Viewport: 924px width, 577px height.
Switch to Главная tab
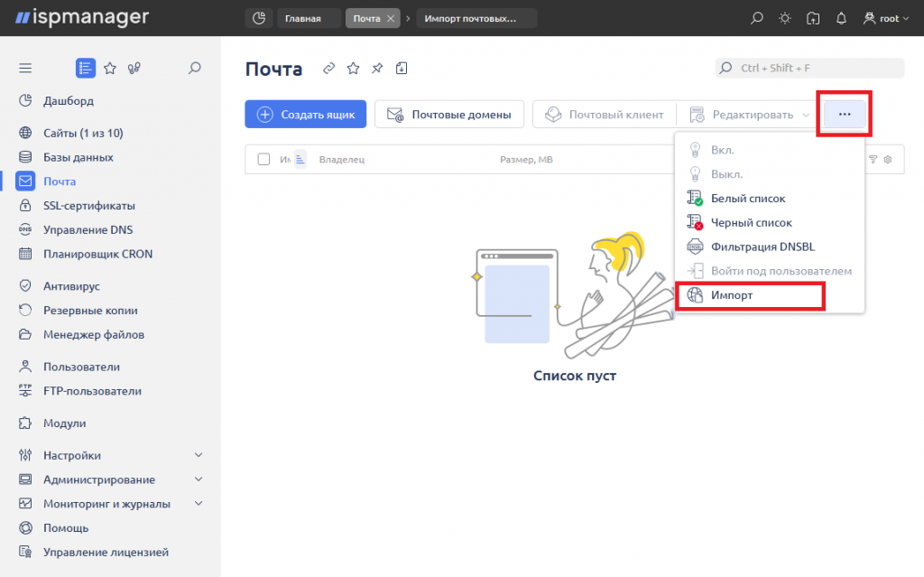(x=310, y=18)
